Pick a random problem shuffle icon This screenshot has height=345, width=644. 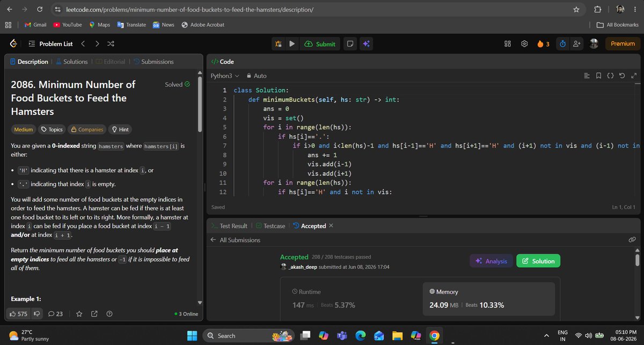pos(111,44)
